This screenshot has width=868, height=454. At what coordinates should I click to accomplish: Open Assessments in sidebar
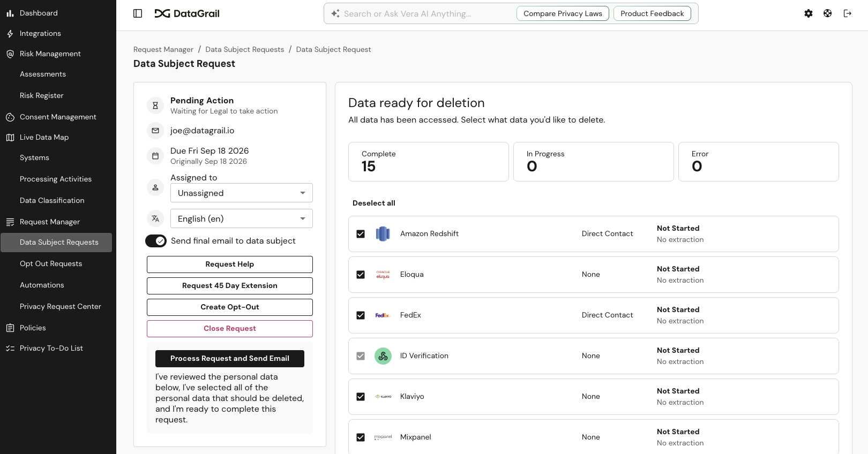tap(43, 74)
